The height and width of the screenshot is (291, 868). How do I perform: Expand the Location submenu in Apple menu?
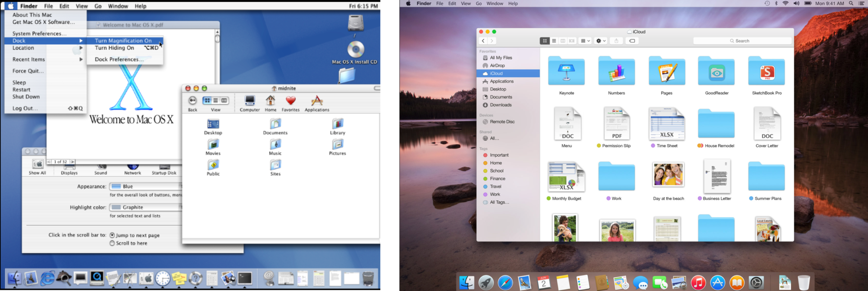coord(46,48)
